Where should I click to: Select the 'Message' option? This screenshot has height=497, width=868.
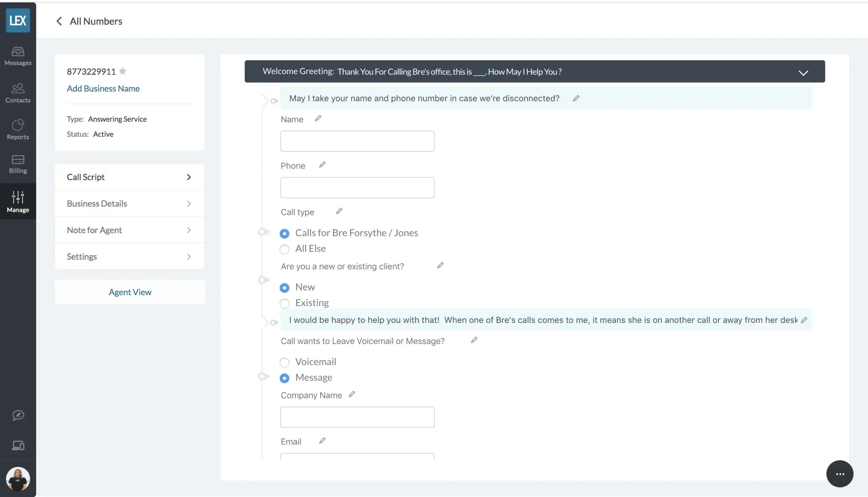(284, 378)
